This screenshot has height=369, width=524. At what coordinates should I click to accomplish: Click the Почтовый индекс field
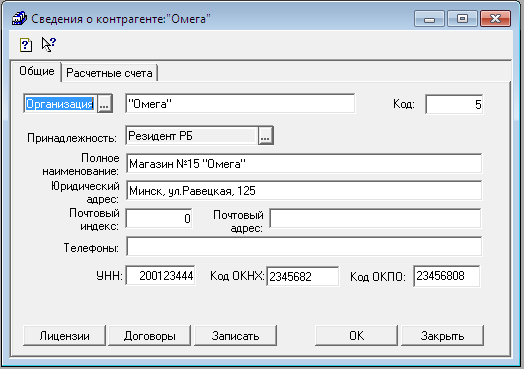coord(159,219)
